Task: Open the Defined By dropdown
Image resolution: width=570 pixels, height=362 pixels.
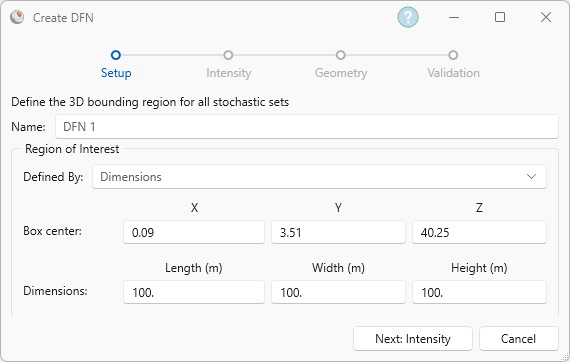Action: (x=319, y=177)
